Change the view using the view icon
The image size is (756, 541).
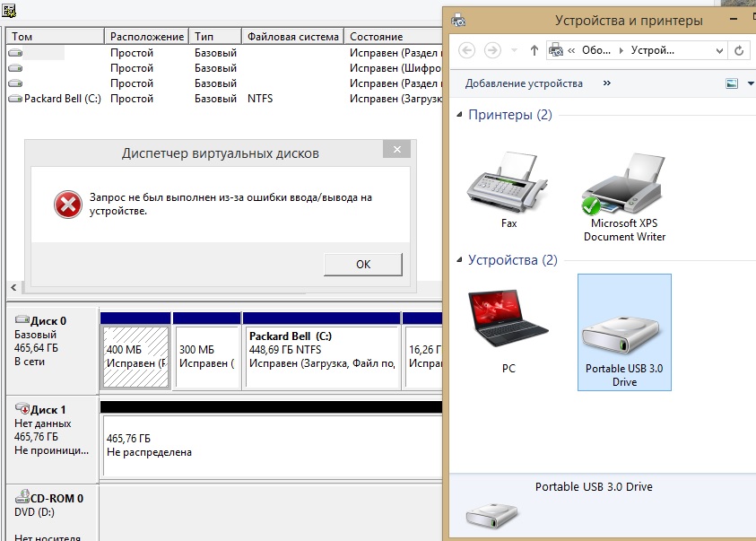(732, 83)
